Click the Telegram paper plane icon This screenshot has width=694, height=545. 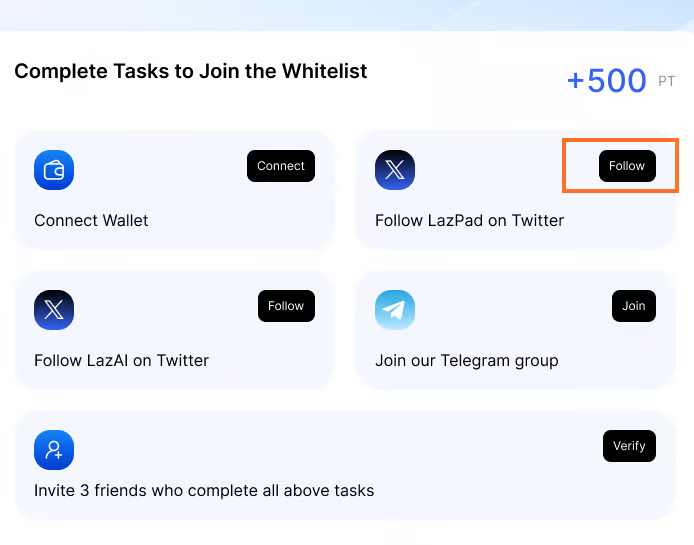click(x=395, y=310)
